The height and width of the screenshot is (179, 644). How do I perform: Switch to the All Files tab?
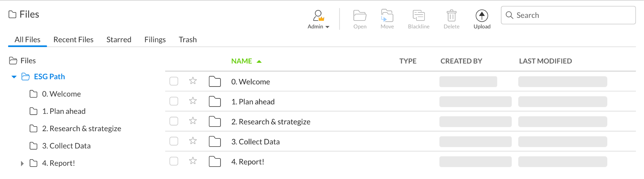(x=27, y=40)
